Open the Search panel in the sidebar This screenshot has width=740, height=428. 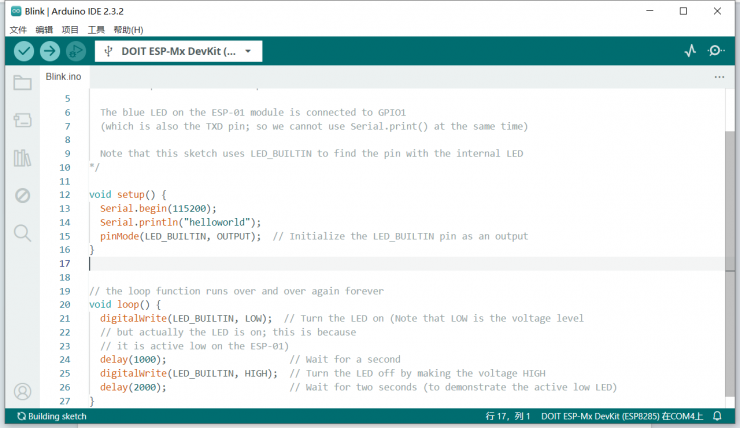22,233
